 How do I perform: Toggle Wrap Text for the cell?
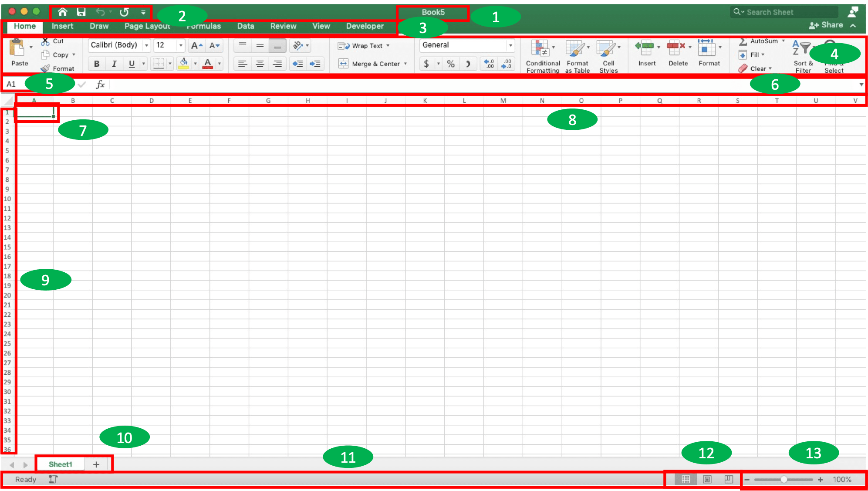[x=364, y=46]
